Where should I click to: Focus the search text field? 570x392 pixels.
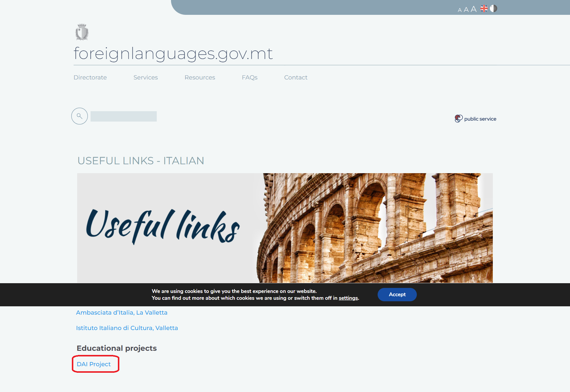(123, 116)
